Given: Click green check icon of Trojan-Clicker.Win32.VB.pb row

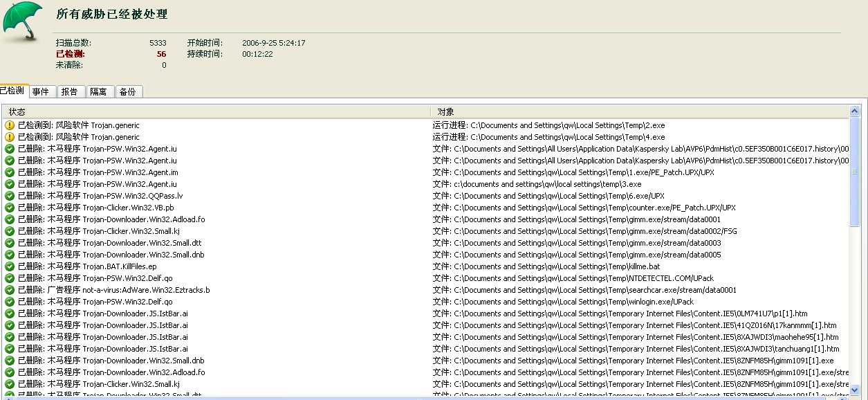Looking at the screenshot, I should click(x=10, y=208).
